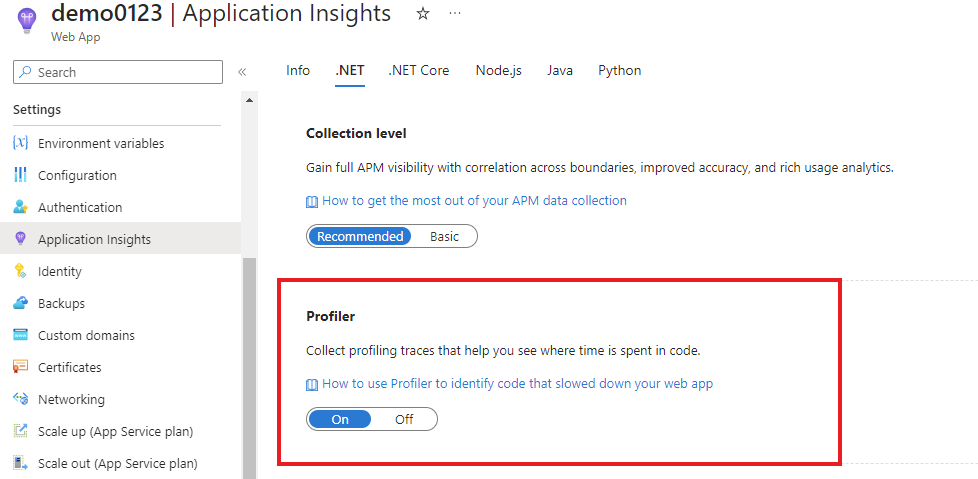Open the Node.js tab
Image resolution: width=978 pixels, height=479 pixels.
coord(498,70)
